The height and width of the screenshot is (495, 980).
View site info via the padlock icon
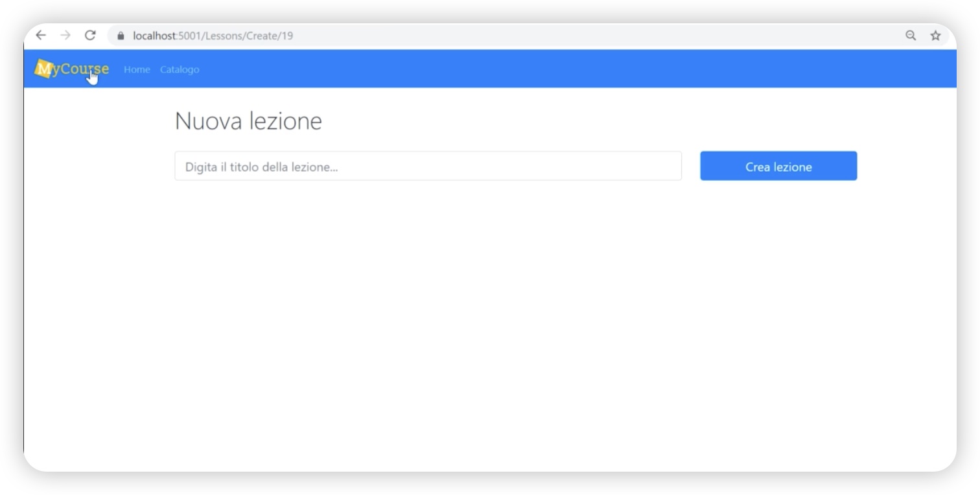point(121,36)
